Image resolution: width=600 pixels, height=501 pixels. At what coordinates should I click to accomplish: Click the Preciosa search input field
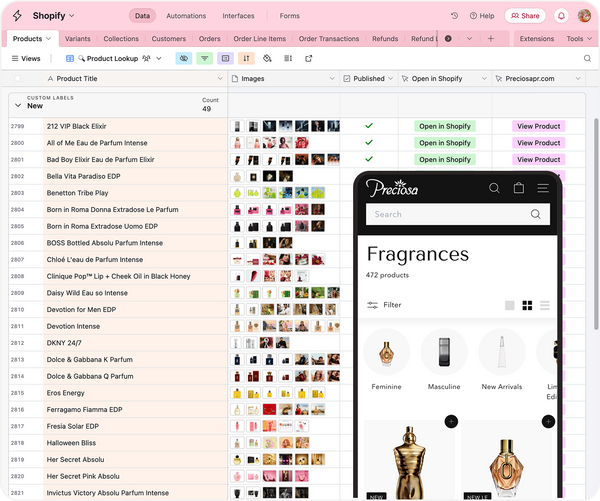(451, 214)
